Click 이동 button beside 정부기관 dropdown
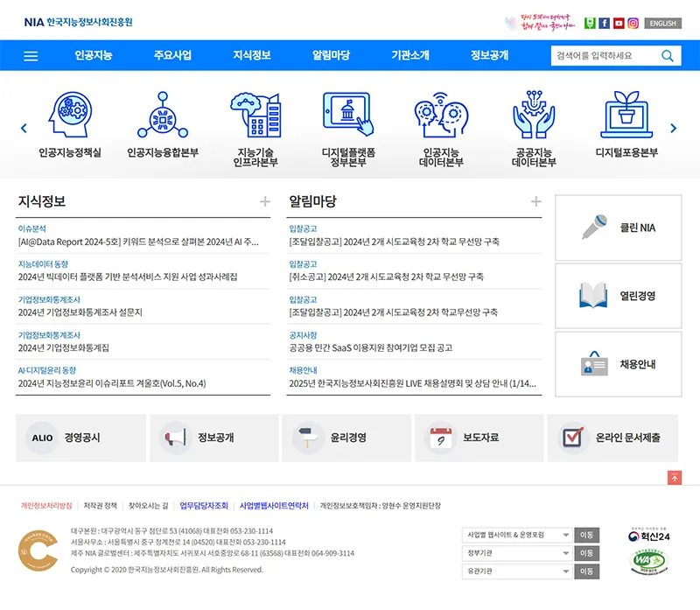This screenshot has height=610, width=700. 586,553
